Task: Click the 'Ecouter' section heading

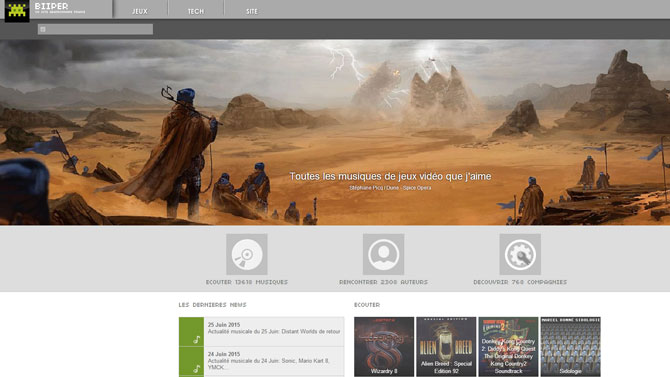Action: 367,305
